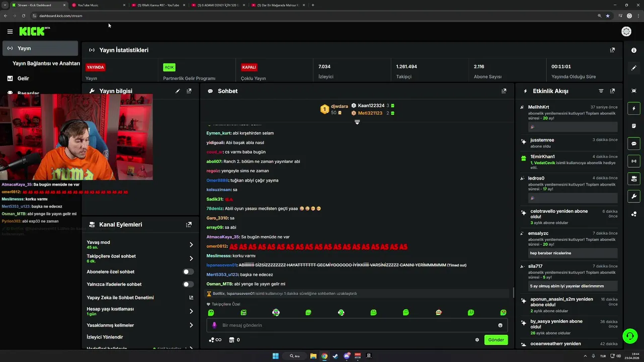
Task: Switch to the 6 ADAMI DENEY İÇİN browser tab
Action: [x=218, y=5]
